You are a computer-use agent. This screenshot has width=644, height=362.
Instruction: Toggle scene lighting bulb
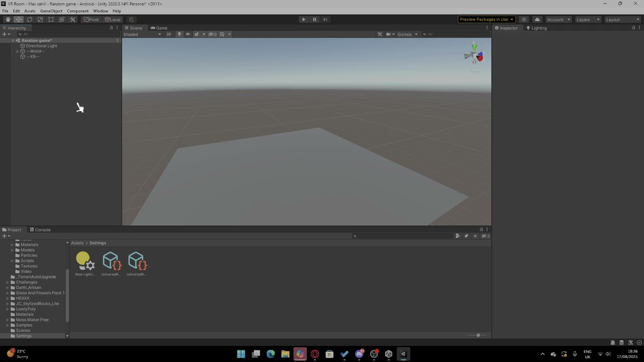[x=179, y=34]
